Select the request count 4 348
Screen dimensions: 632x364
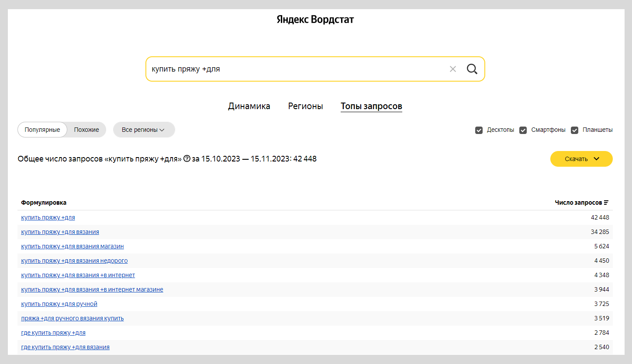tap(602, 275)
